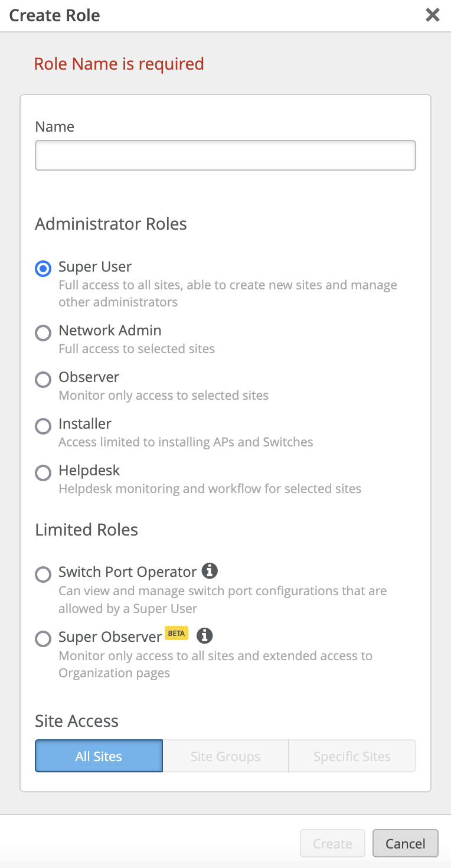This screenshot has width=451, height=868.
Task: Select the Super User radio button
Action: point(43,269)
